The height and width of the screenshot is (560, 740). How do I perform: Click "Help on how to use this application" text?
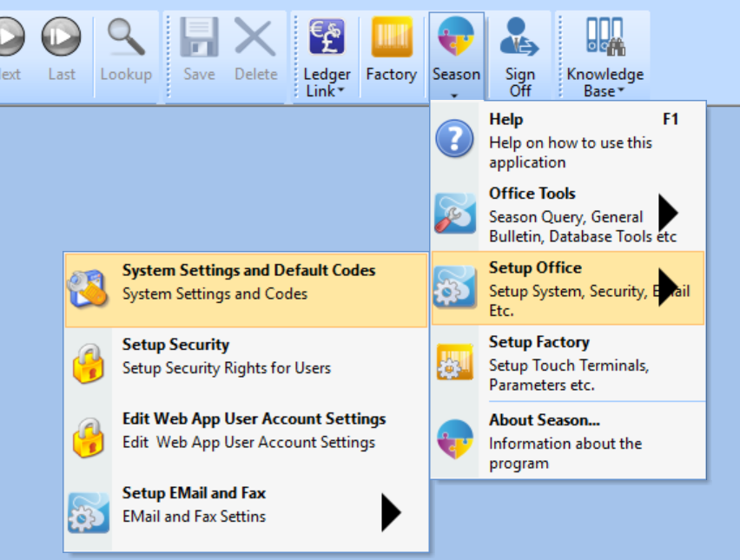(571, 153)
